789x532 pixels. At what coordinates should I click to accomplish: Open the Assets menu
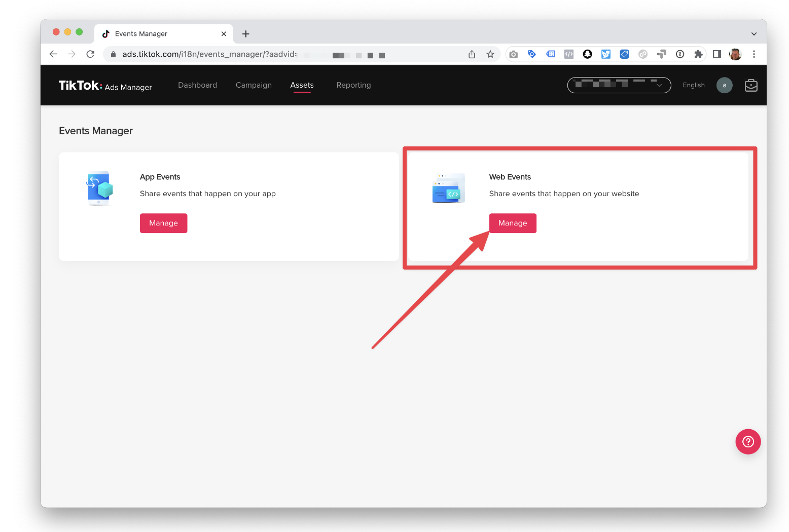(302, 85)
